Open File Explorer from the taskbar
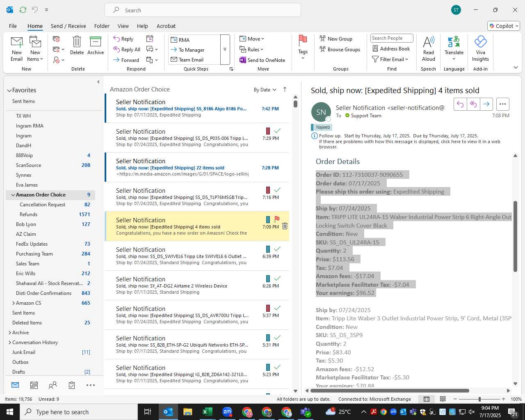Viewport: 525px width, 420px height. pyautogui.click(x=188, y=412)
